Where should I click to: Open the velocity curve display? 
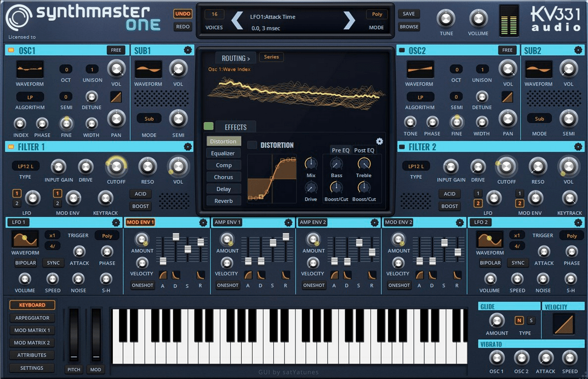coord(562,324)
